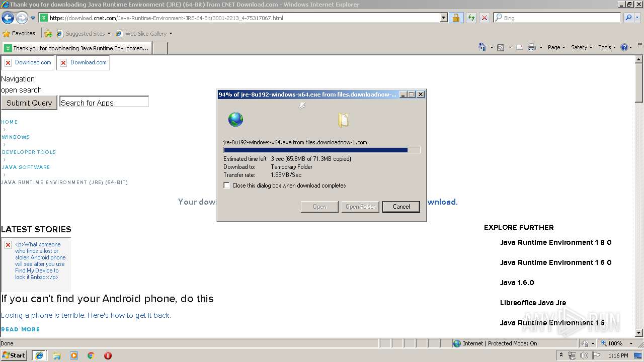Image resolution: width=644 pixels, height=362 pixels.
Task: Open the DEVELOPER TOOLS breadcrumb link
Action: 29,152
